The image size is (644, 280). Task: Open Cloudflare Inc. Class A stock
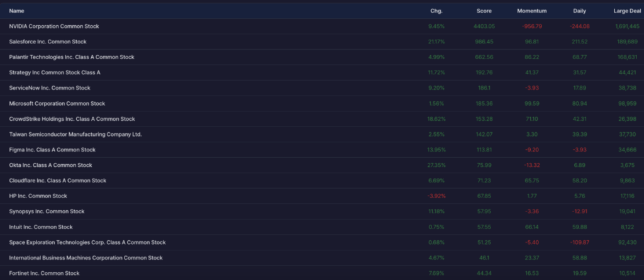coord(322,181)
